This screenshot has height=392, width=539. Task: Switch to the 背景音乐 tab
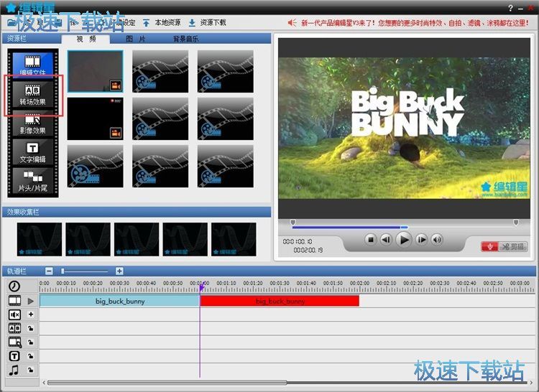click(x=185, y=39)
